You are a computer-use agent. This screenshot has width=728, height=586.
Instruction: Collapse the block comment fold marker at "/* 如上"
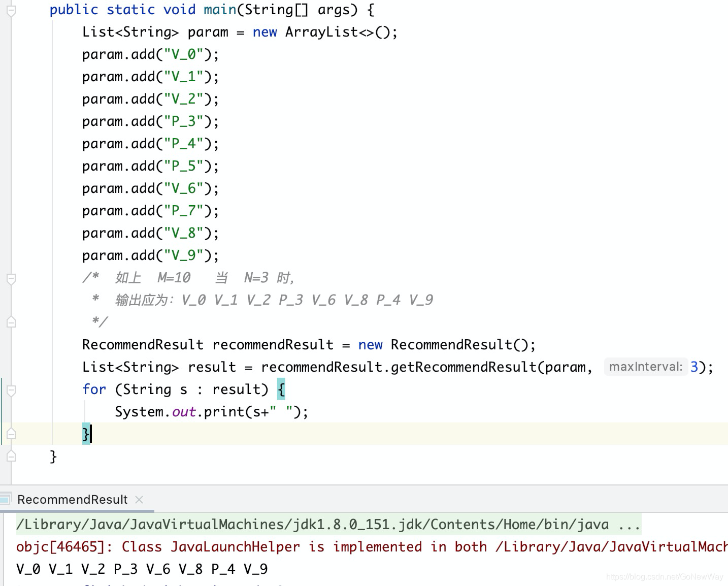coord(11,278)
